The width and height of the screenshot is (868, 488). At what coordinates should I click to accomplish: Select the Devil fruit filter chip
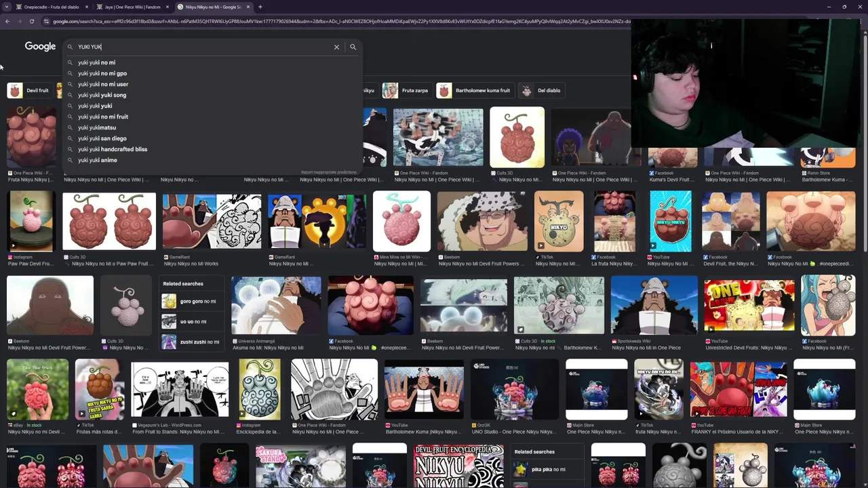tap(29, 90)
